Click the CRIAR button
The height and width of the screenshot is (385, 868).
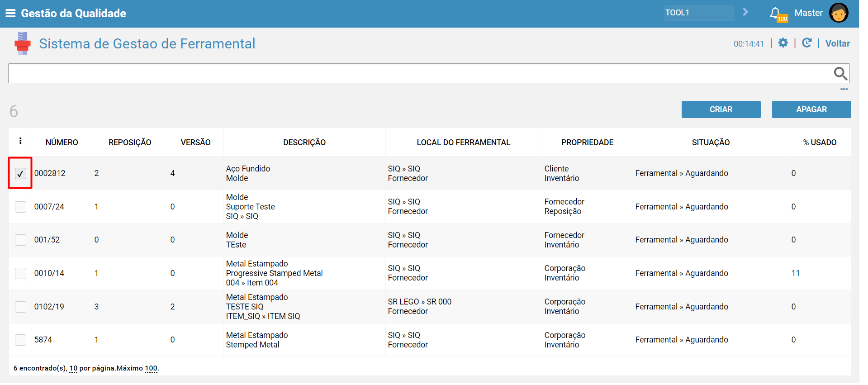721,109
